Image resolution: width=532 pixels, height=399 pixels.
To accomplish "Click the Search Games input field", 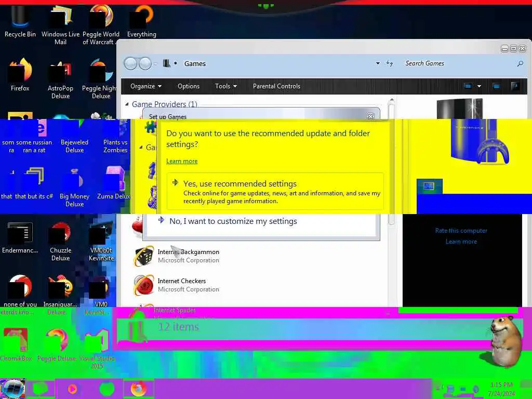I will tap(458, 63).
